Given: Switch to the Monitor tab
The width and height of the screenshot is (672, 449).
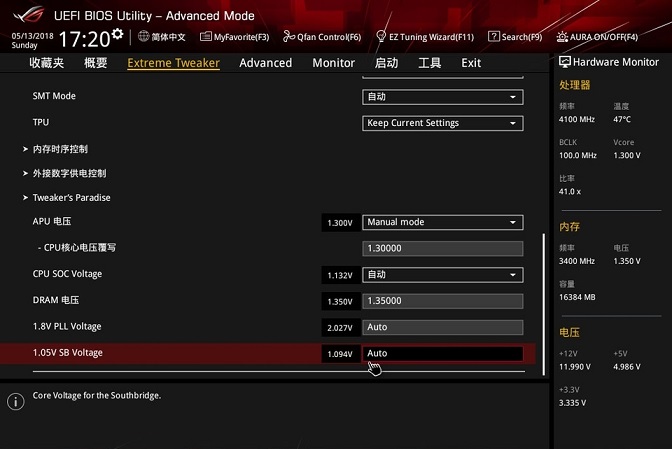Looking at the screenshot, I should (333, 63).
